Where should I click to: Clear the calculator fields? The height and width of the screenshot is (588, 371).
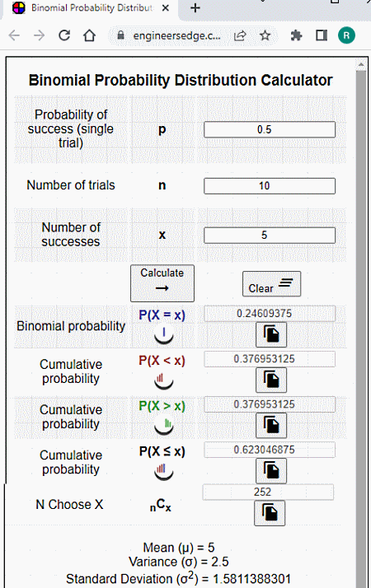tap(271, 284)
